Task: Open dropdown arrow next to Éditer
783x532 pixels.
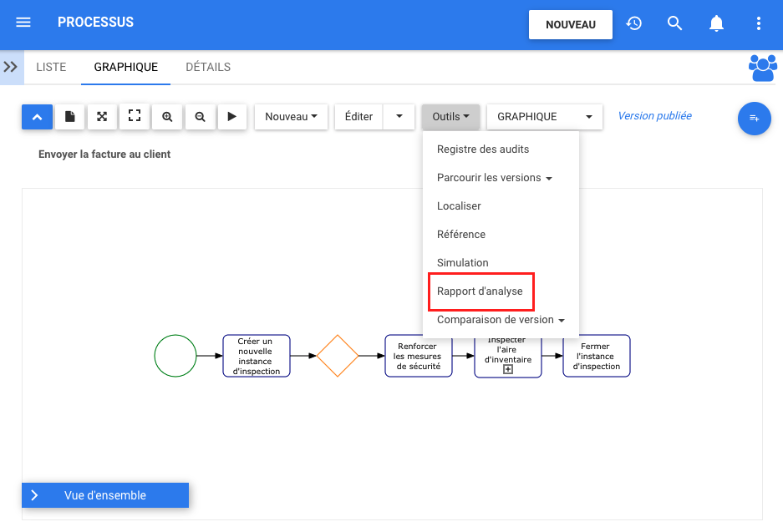Action: 399,117
